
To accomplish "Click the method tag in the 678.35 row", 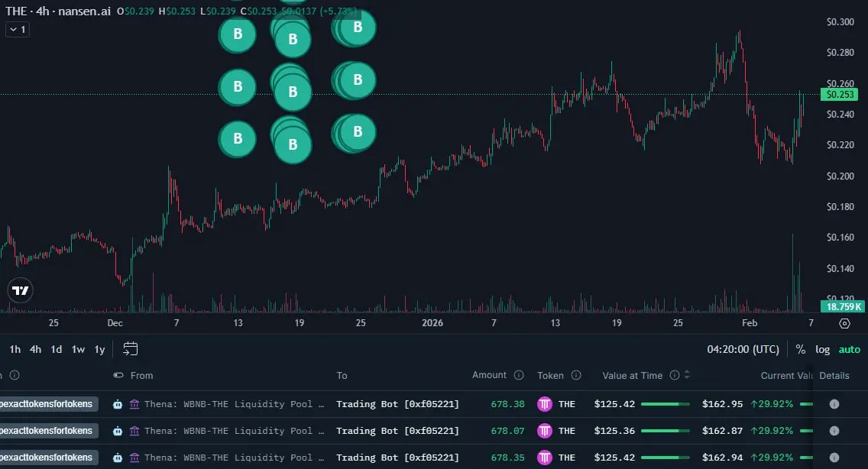I will point(49,458).
